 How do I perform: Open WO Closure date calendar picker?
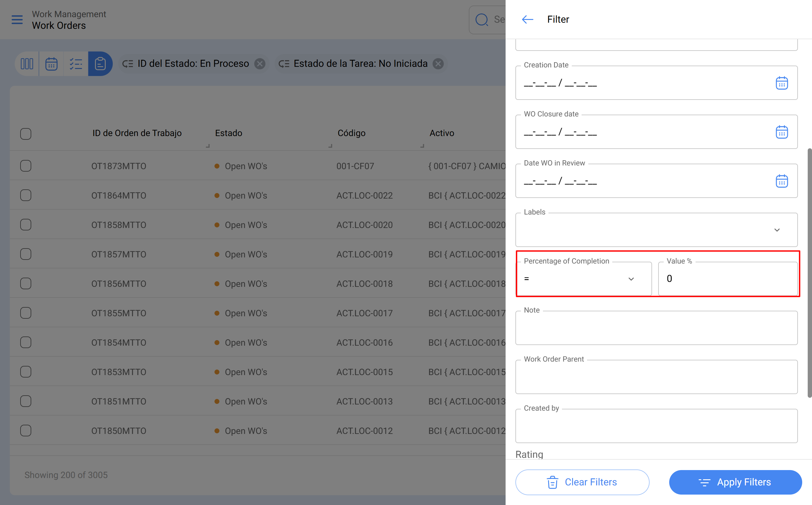pyautogui.click(x=782, y=132)
